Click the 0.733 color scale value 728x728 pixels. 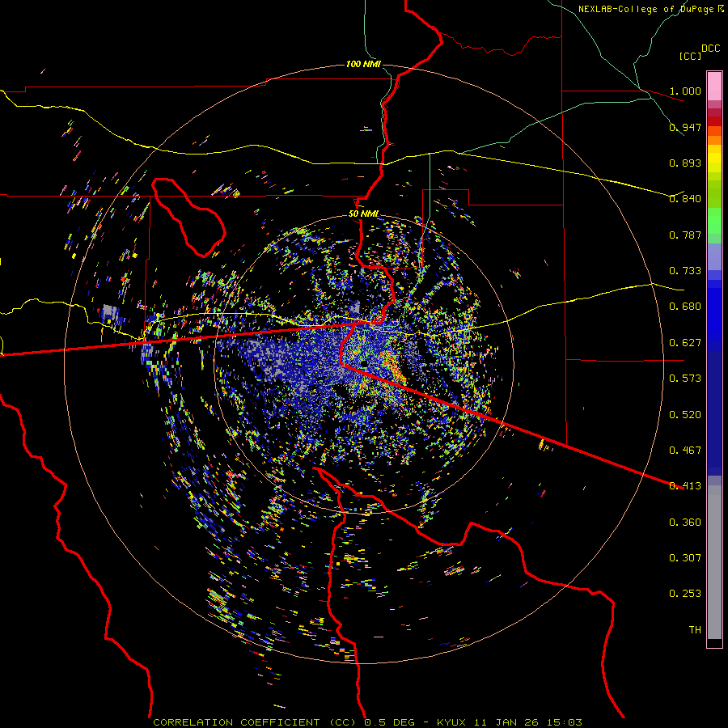tap(685, 271)
